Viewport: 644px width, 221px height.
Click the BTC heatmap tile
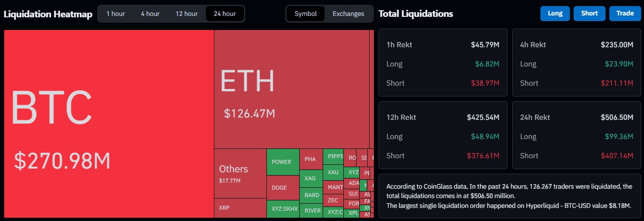[109, 124]
